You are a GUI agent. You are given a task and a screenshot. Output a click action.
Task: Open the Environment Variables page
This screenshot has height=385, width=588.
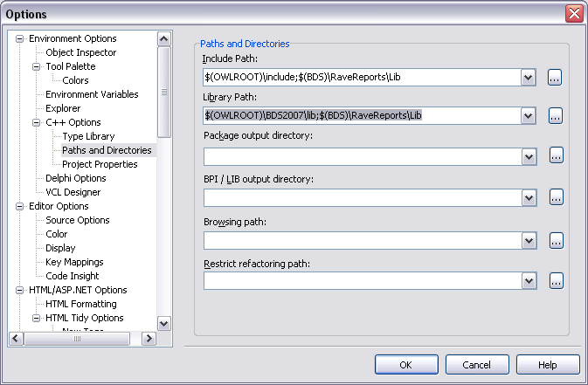(92, 94)
